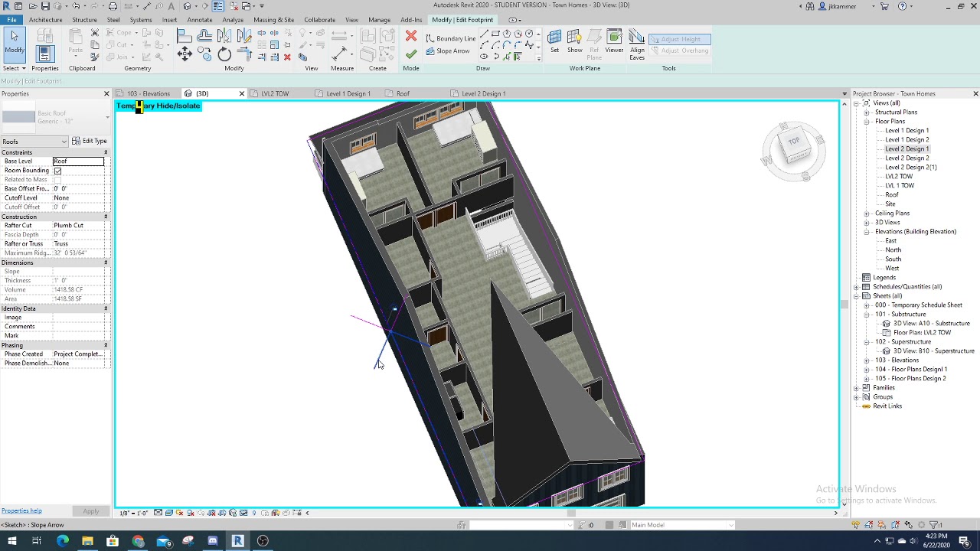Click the Align Eaves tool
The height and width of the screenshot is (551, 980).
(637, 44)
